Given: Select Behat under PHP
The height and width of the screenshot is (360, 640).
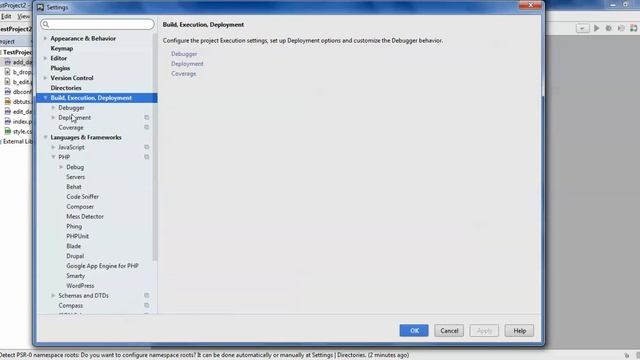Looking at the screenshot, I should 74,187.
